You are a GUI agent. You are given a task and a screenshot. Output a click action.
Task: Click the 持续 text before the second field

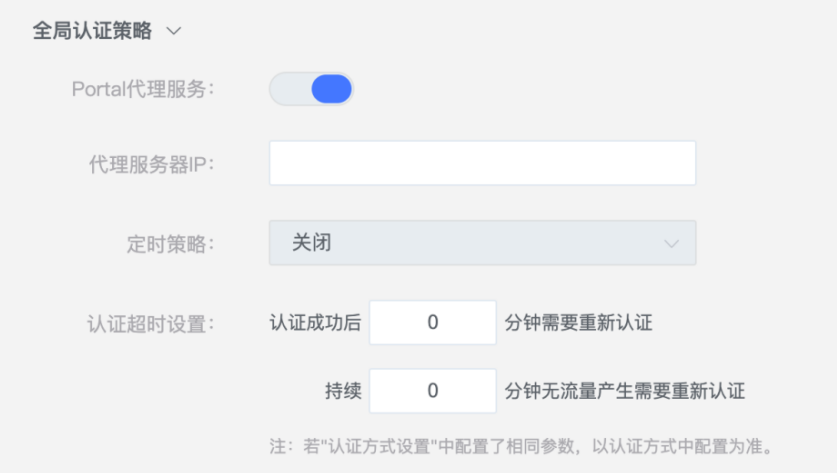343,391
